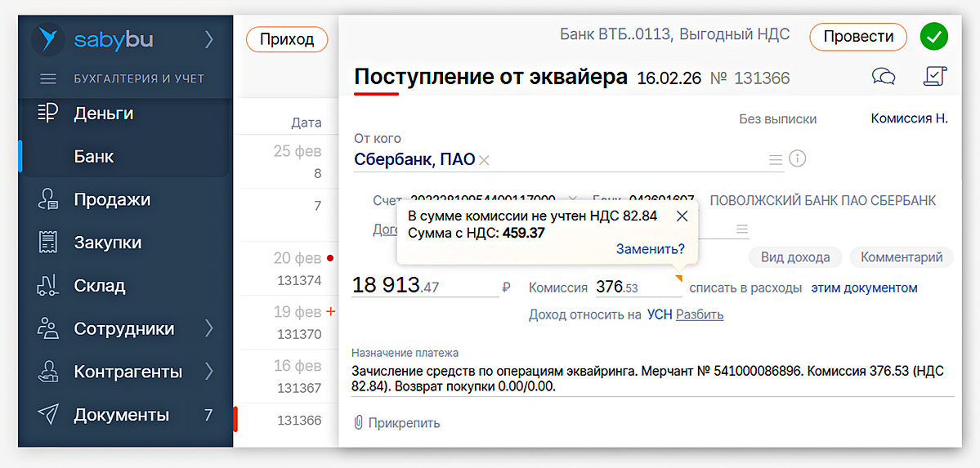Open the discussion chat bubbles icon
The width and height of the screenshot is (980, 468).
click(x=884, y=77)
